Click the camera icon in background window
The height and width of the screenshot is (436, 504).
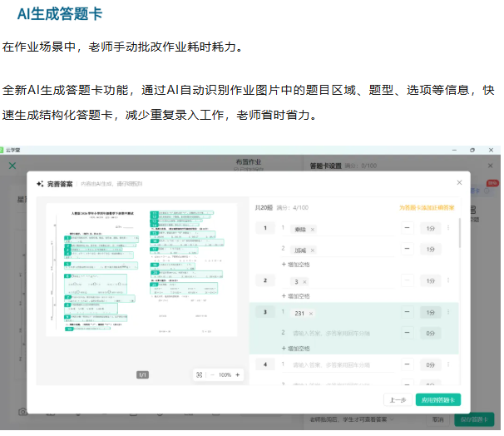pyautogui.click(x=22, y=412)
